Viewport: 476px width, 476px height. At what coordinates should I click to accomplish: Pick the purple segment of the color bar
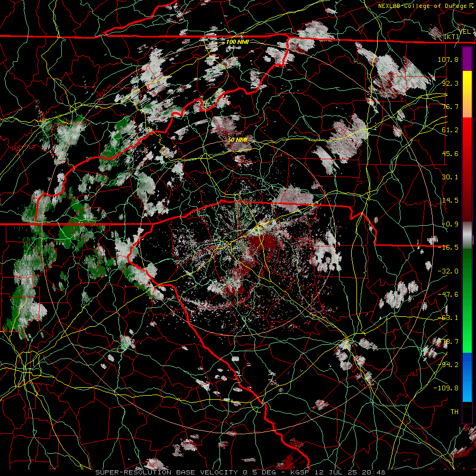point(467,59)
